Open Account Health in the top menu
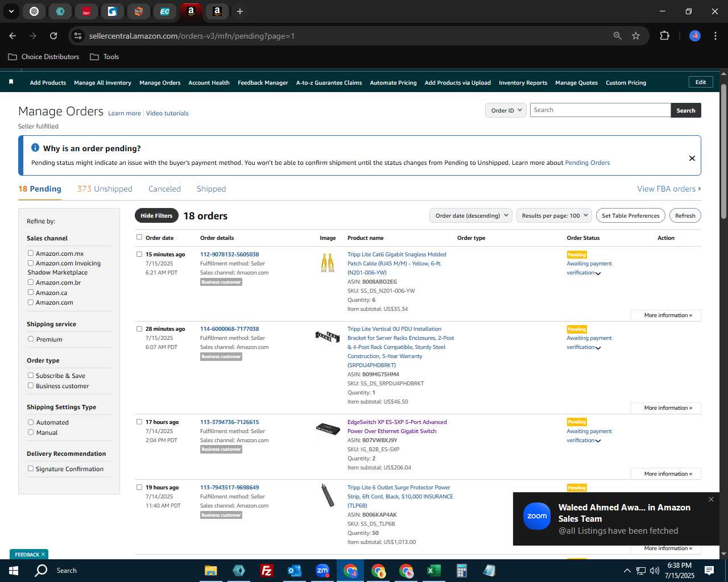728x582 pixels. pyautogui.click(x=209, y=82)
